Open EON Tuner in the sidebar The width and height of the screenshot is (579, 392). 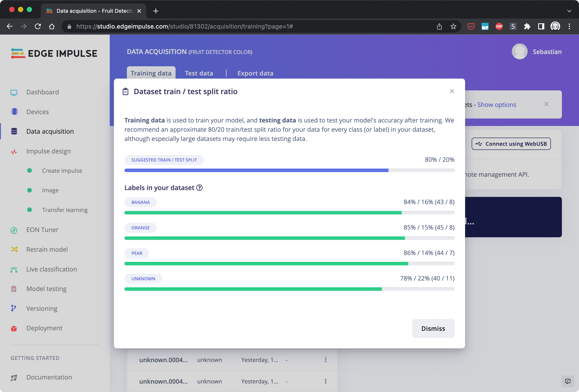tap(42, 230)
